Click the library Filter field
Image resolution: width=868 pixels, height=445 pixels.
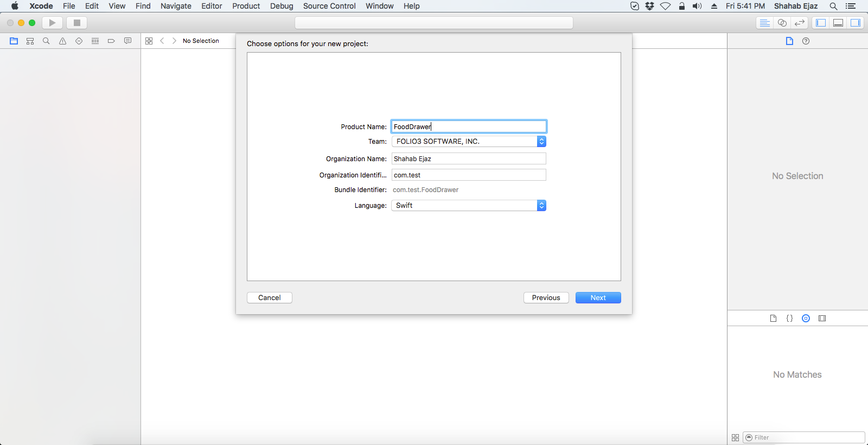tap(804, 437)
